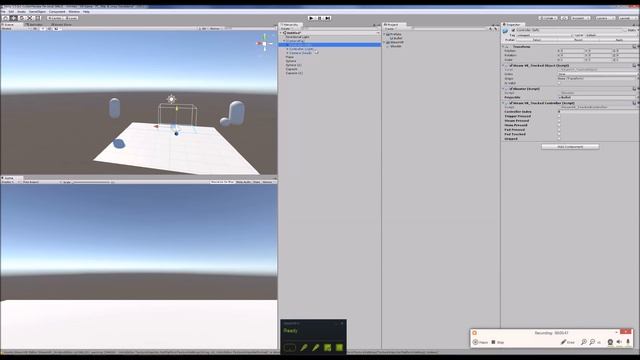Switch to the Inspector tab
Viewport: 640px width, 360px height.
tap(513, 24)
